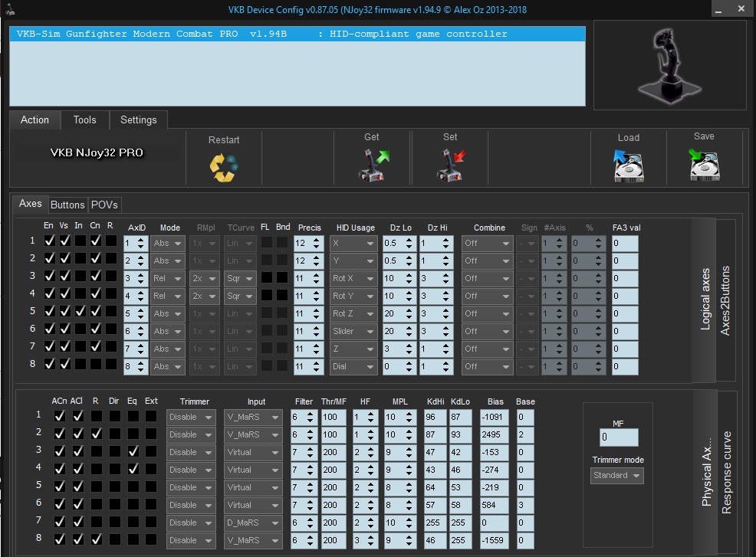Toggle Cn checkbox for logical axis 8

[96, 364]
